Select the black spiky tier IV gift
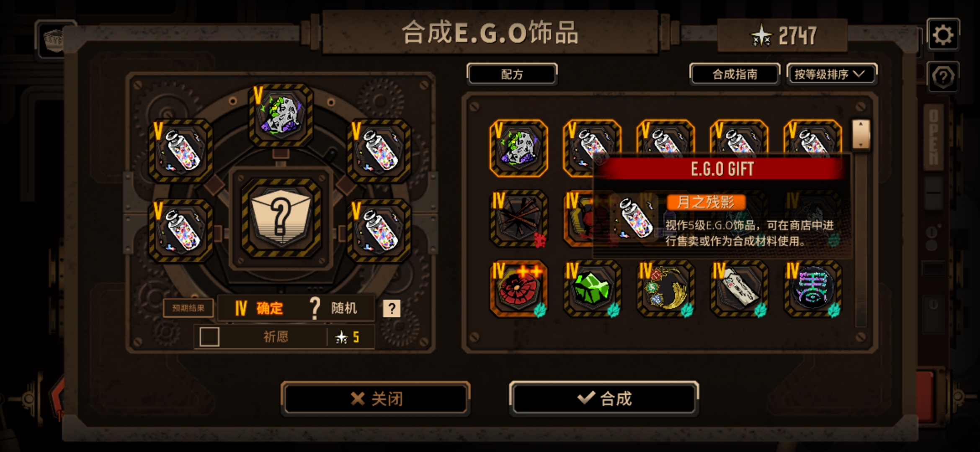This screenshot has width=980, height=452. pyautogui.click(x=518, y=218)
